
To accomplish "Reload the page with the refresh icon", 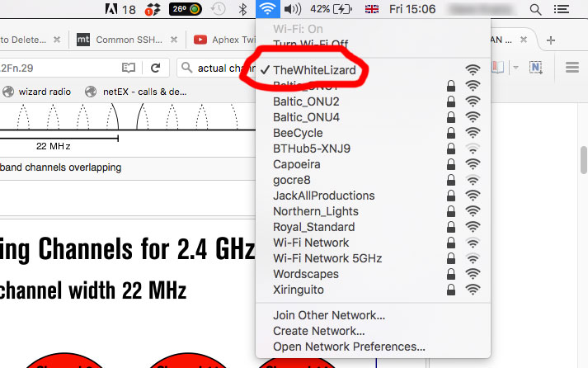I will coord(156,68).
